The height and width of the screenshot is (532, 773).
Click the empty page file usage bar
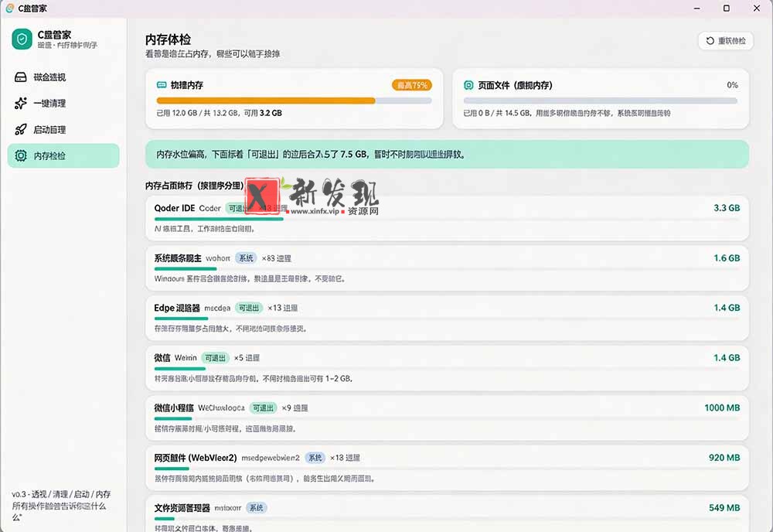click(x=601, y=101)
